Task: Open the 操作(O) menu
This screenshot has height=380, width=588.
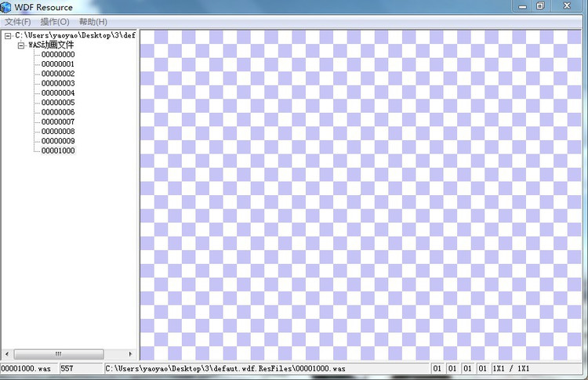Action: (55, 22)
